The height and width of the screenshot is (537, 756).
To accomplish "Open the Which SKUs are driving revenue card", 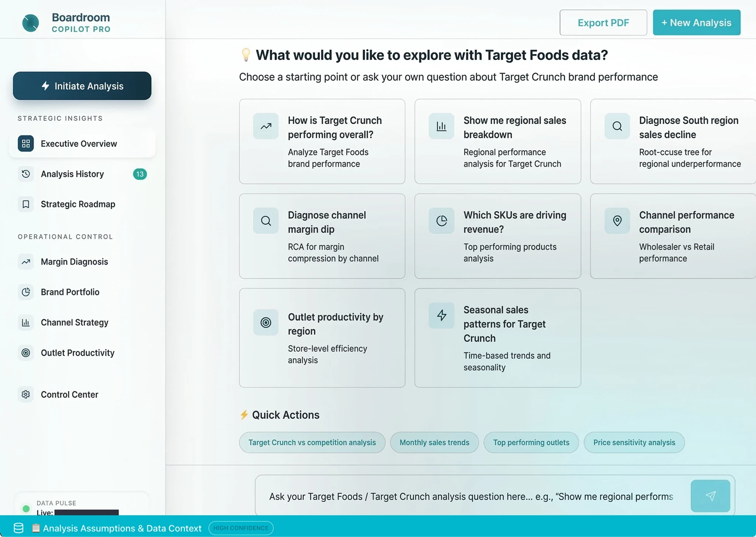I will [497, 236].
